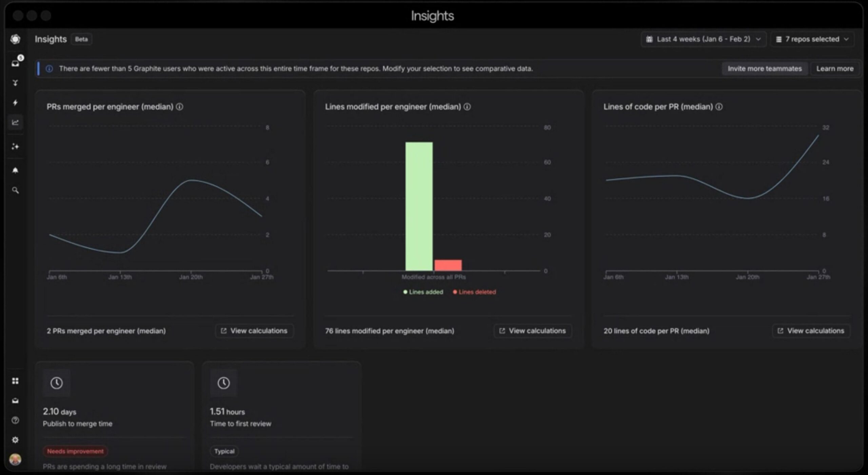The image size is (868, 475).
Task: Open the notifications bell icon
Action: point(15,170)
